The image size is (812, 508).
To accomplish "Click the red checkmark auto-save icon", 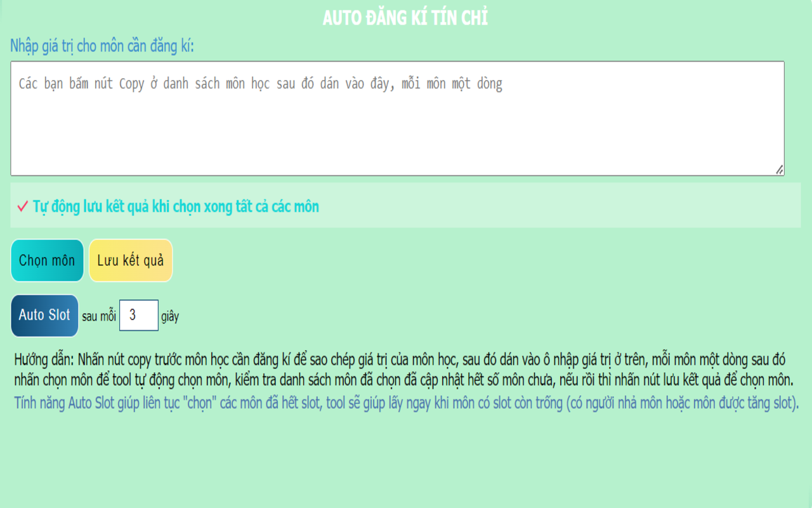I will pyautogui.click(x=21, y=206).
